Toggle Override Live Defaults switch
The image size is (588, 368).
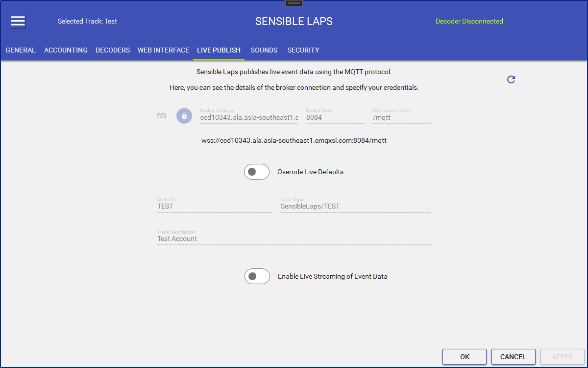point(257,172)
